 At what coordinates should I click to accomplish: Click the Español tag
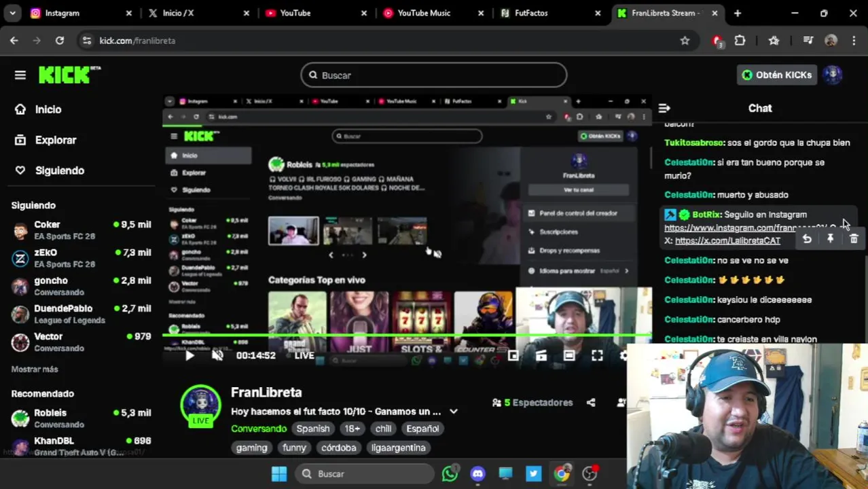pos(422,429)
